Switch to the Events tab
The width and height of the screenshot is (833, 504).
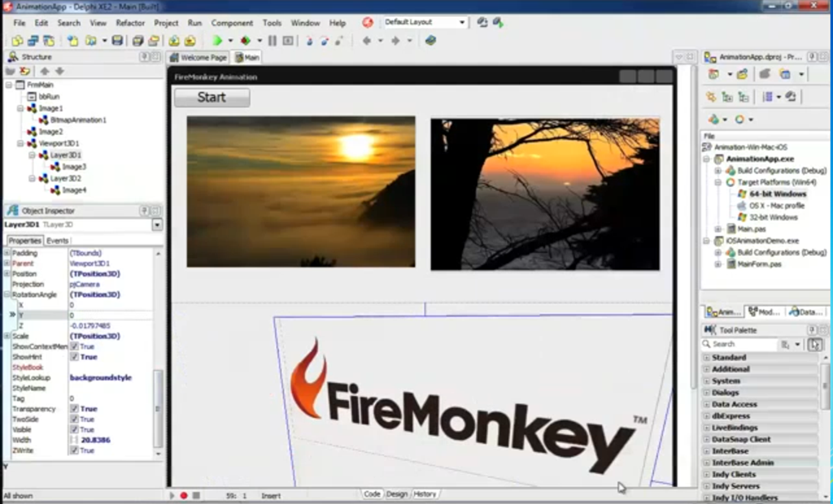point(58,241)
